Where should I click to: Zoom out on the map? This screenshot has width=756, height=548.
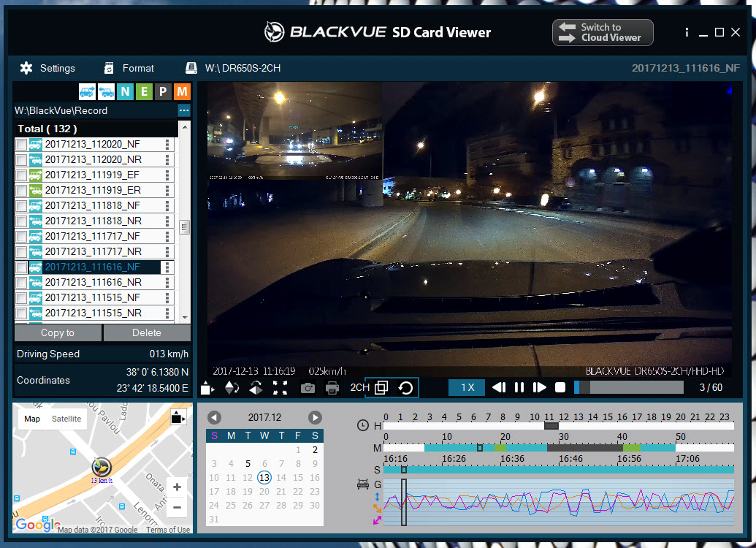pos(177,508)
